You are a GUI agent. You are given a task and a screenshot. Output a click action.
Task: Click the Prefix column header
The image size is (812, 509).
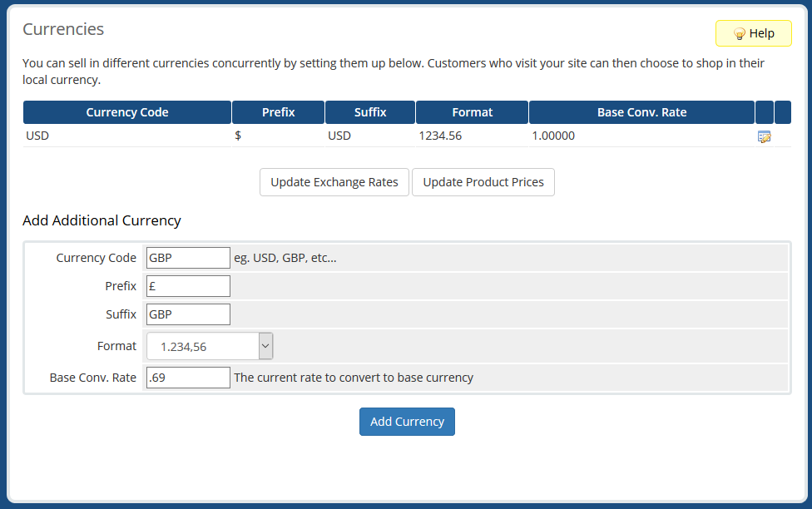coord(278,112)
